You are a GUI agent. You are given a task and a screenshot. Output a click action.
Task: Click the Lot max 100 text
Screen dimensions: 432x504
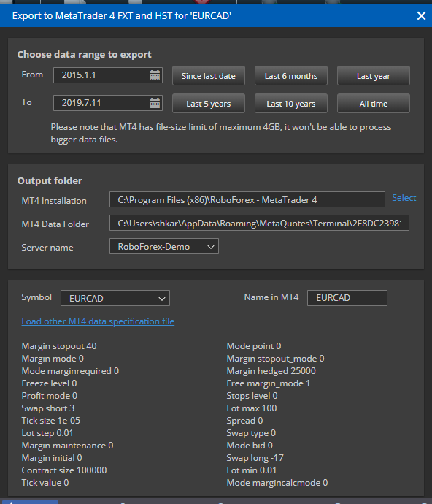coord(252,408)
